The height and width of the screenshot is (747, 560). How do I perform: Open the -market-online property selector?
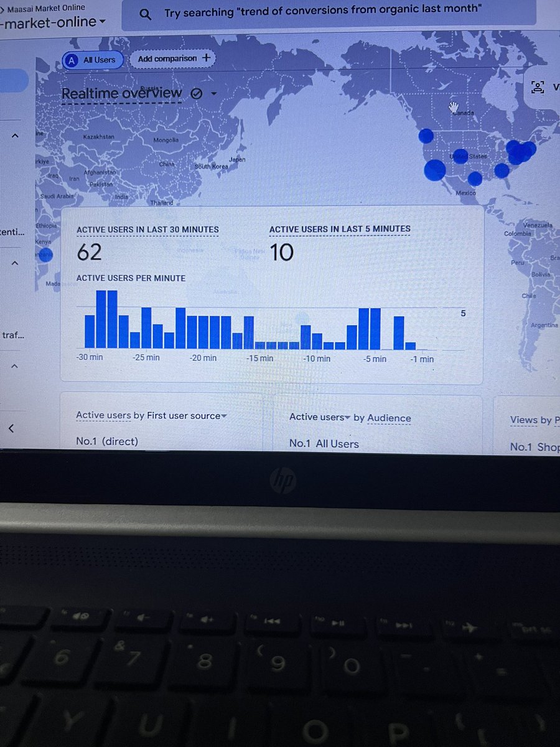[x=52, y=22]
